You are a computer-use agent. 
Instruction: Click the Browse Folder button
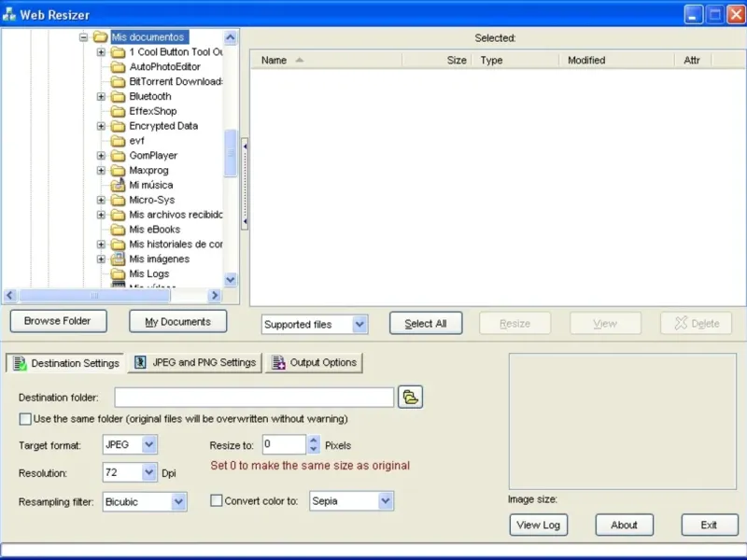pos(58,321)
